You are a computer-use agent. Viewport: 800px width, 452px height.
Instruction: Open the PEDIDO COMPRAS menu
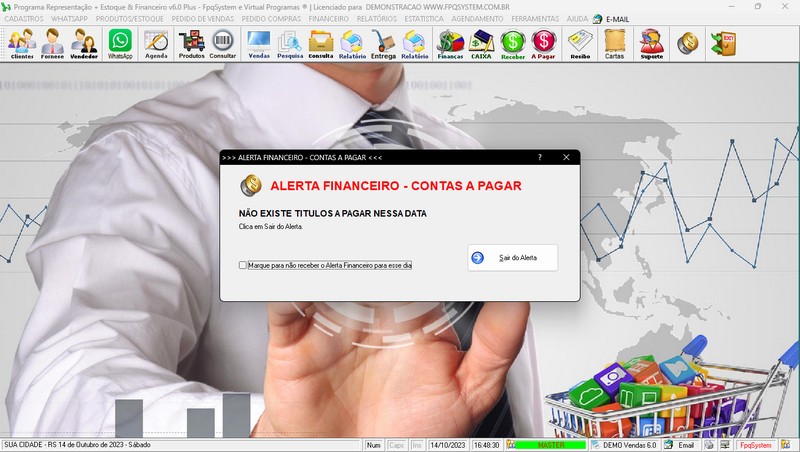coord(271,19)
